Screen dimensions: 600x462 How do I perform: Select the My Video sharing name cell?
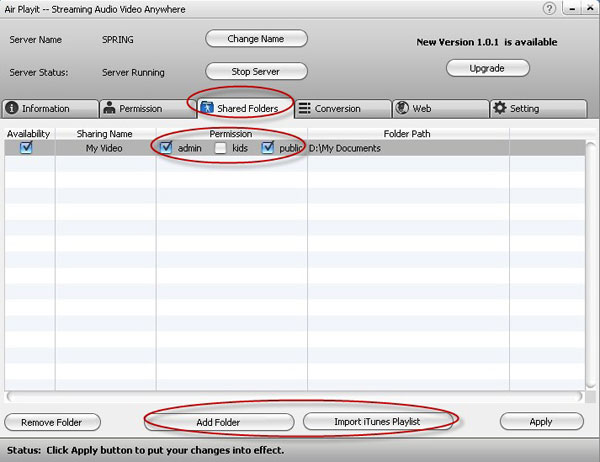point(104,148)
